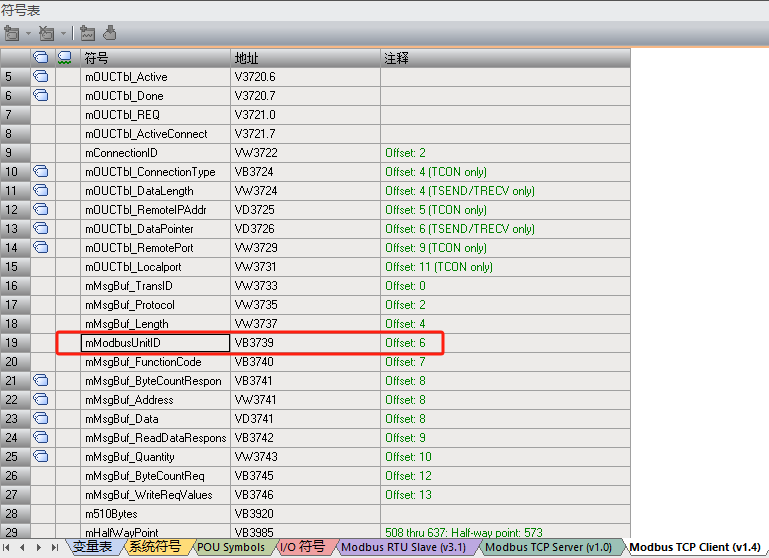Click the overlap icon for mOUCTbl_DataPointer

[41, 228]
